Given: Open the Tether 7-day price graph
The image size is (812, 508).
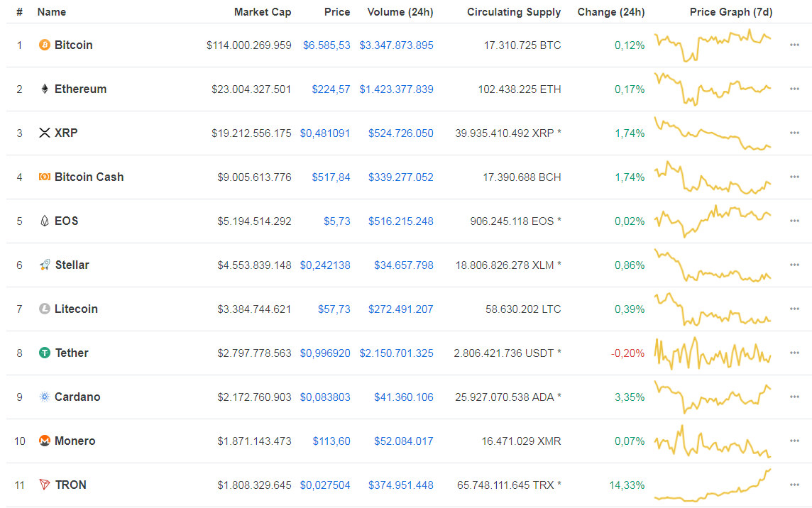Looking at the screenshot, I should [713, 353].
